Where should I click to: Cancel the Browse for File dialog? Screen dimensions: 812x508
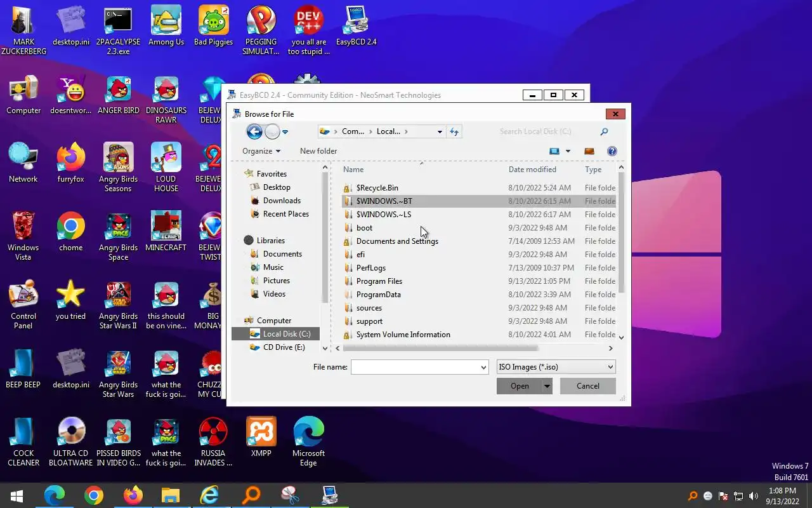588,386
